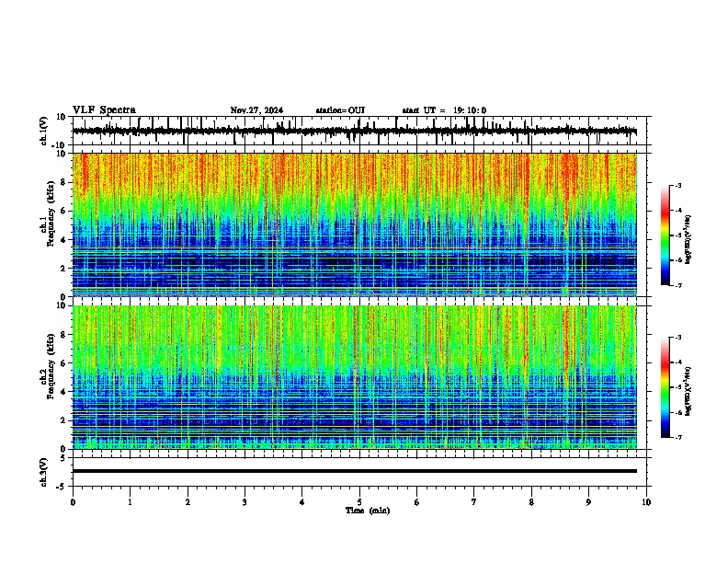Click the 'ch.3(V)' axis label
The image size is (728, 563).
[x=44, y=472]
